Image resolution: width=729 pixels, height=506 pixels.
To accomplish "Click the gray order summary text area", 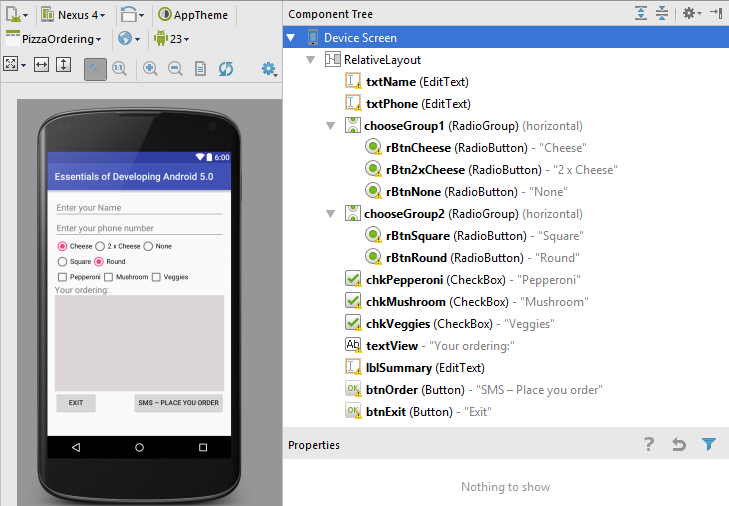I will coord(139,343).
